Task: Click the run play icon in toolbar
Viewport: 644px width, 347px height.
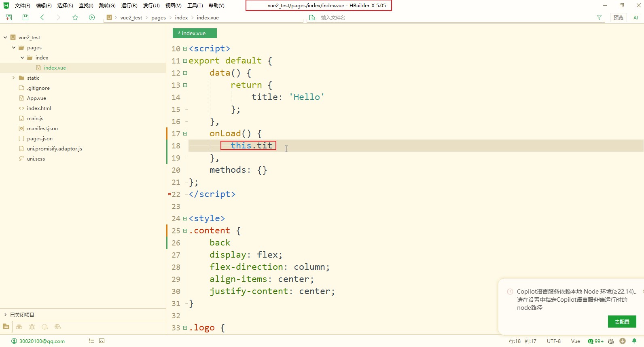Action: click(x=92, y=17)
